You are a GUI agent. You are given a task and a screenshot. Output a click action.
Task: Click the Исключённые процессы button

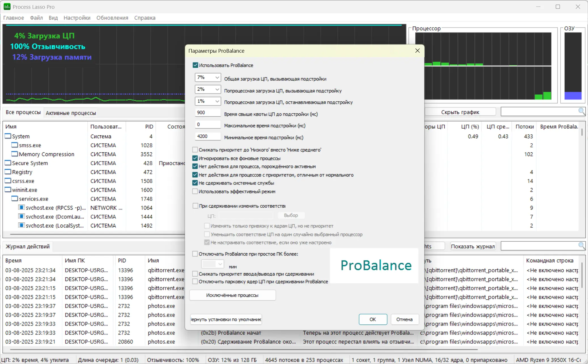(232, 295)
